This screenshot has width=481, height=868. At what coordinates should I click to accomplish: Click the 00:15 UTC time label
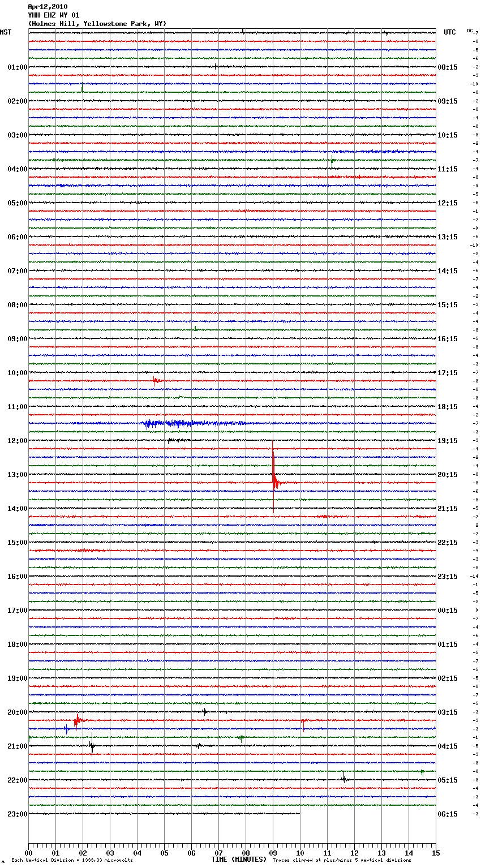(x=448, y=611)
